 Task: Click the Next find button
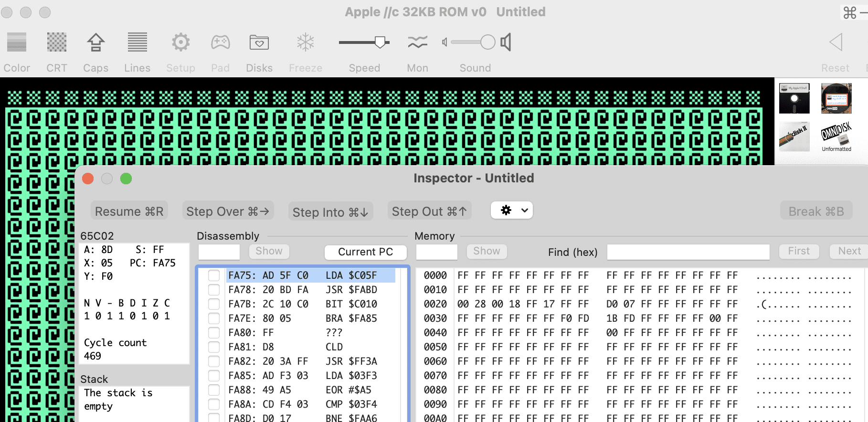pos(850,251)
